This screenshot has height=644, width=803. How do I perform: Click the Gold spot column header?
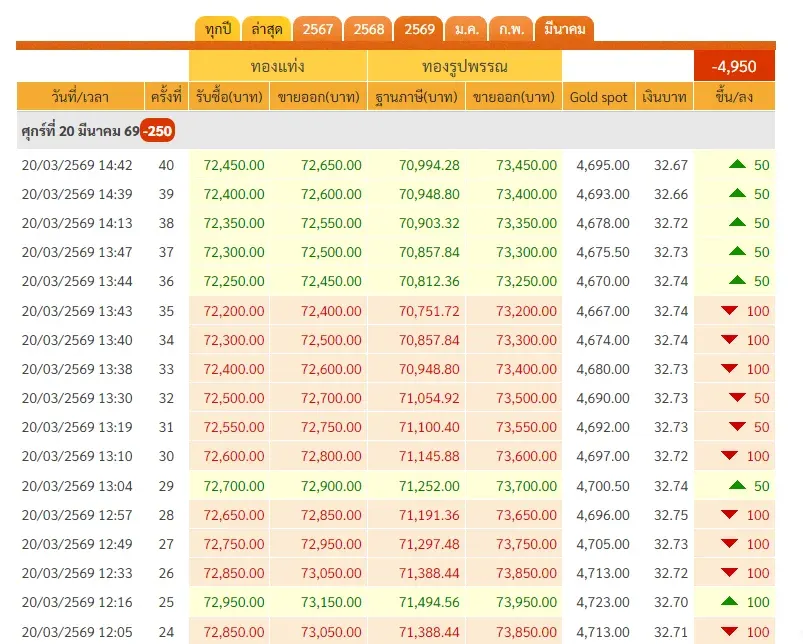tap(598, 97)
